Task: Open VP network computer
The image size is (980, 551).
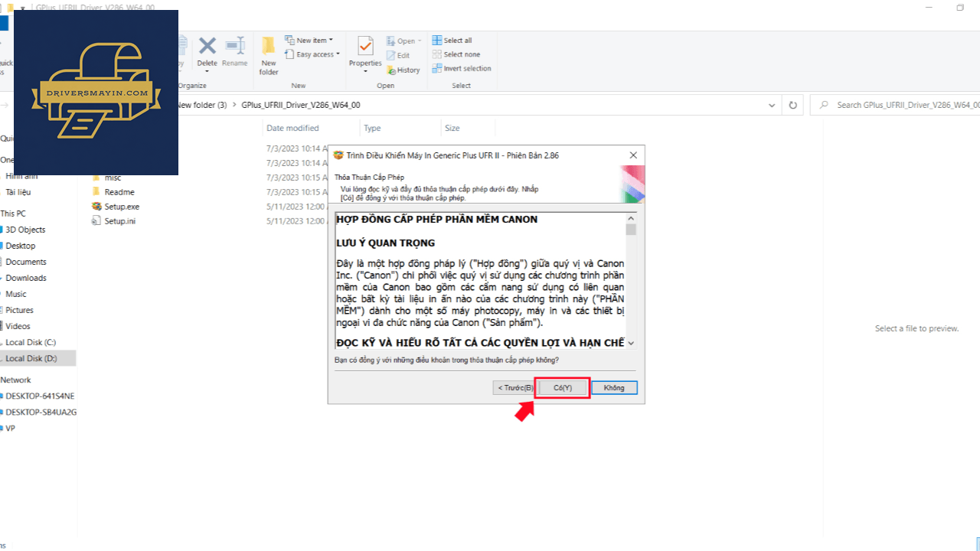Action: (x=10, y=428)
